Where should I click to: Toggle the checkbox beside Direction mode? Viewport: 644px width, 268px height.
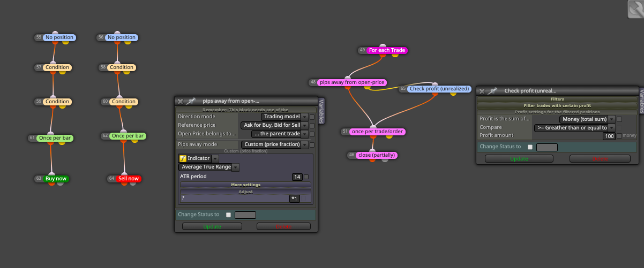point(312,117)
